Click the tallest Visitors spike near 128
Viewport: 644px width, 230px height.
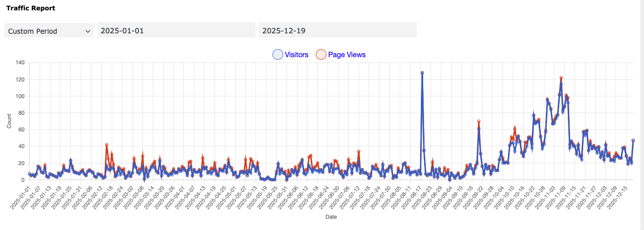tap(422, 72)
